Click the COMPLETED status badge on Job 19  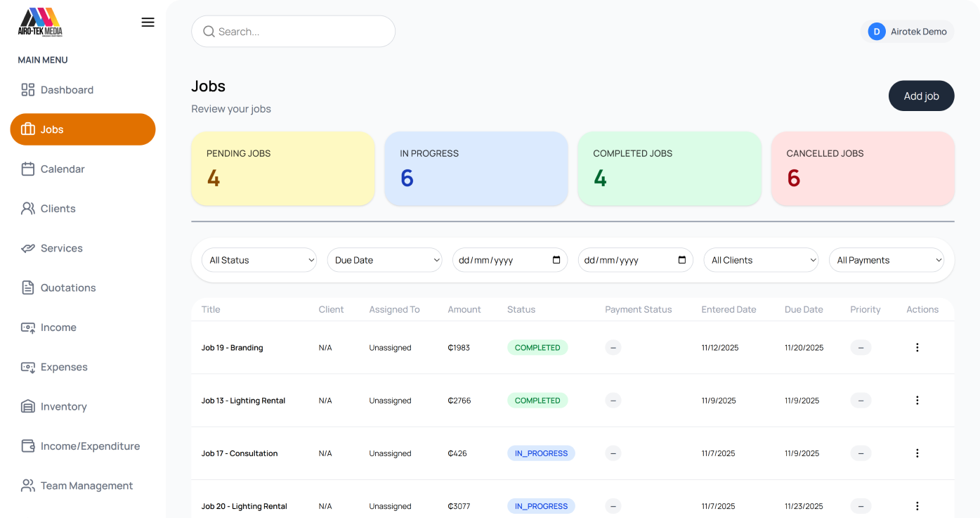click(537, 347)
